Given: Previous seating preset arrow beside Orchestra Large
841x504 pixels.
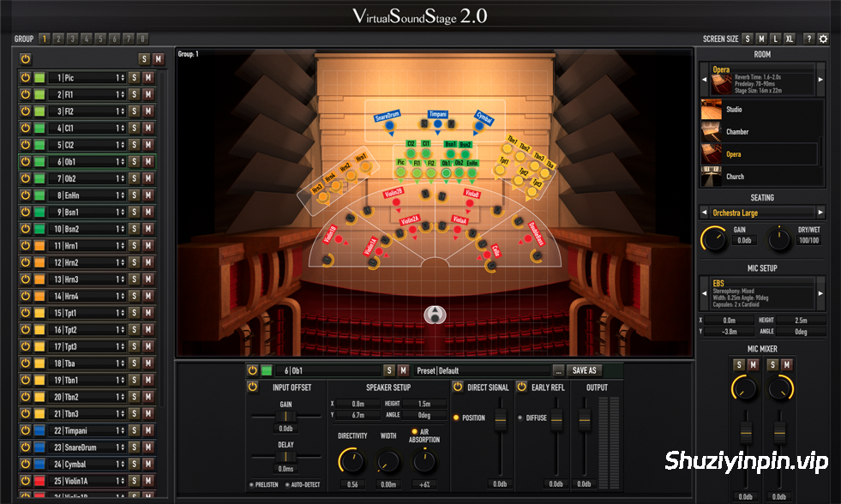Looking at the screenshot, I should click(704, 213).
